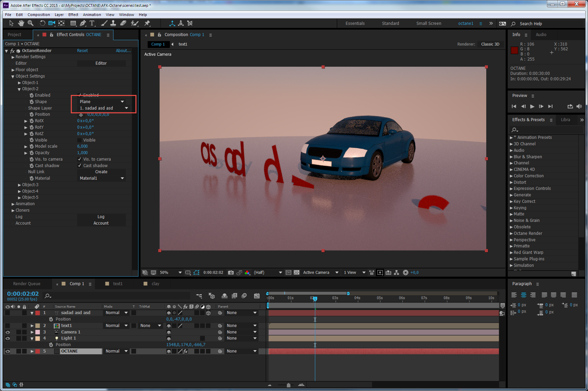Open the Animation menu

pyautogui.click(x=92, y=15)
